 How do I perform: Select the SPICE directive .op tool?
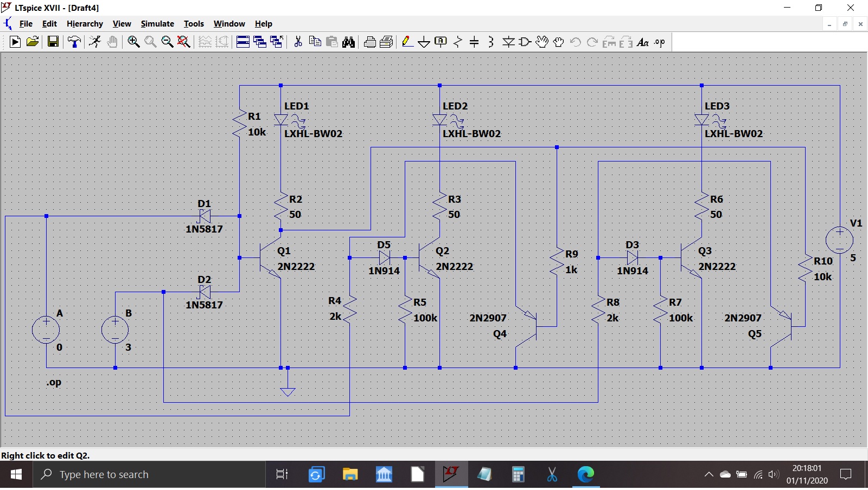660,42
